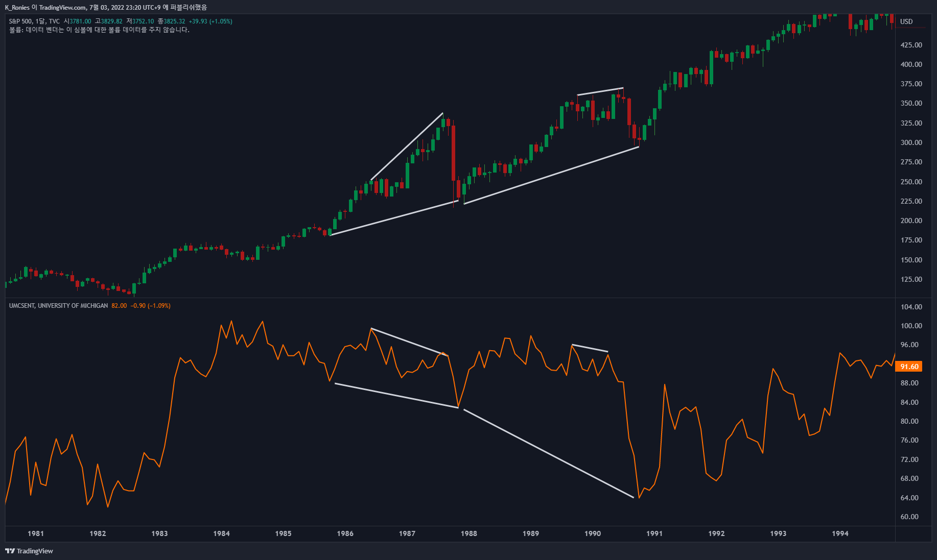Select the volume data warning message line

point(99,30)
